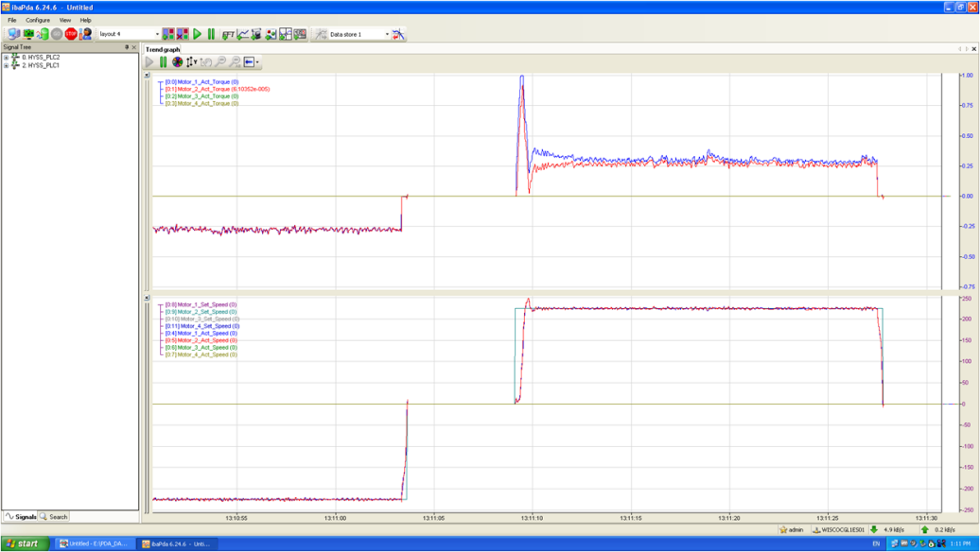Click the 0.2 kB/s upload rate indicator
Image resolution: width=980 pixels, height=552 pixels.
point(938,529)
